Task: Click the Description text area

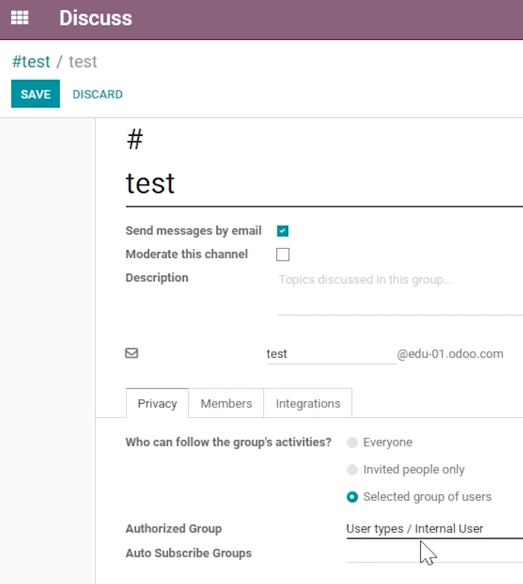Action: pyautogui.click(x=400, y=293)
